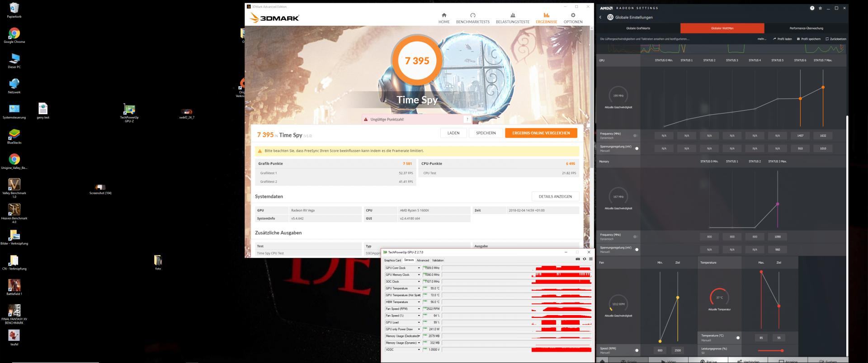Open Globale Grafikkarte tab
Image resolution: width=868 pixels, height=363 pixels.
[638, 28]
